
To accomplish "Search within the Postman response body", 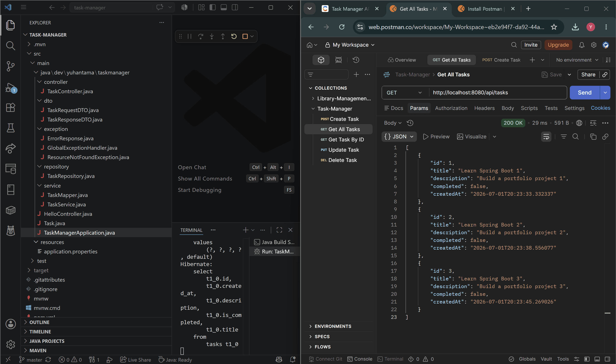I will point(575,137).
